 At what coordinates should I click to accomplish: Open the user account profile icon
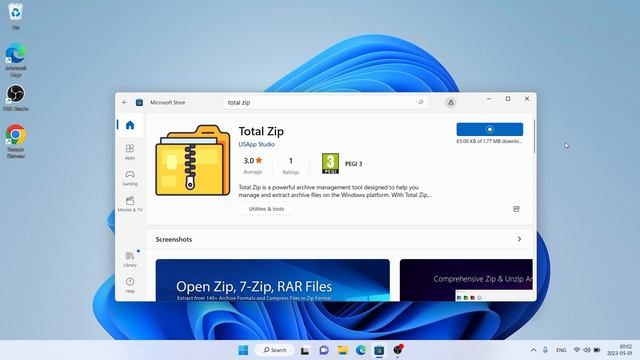(451, 102)
